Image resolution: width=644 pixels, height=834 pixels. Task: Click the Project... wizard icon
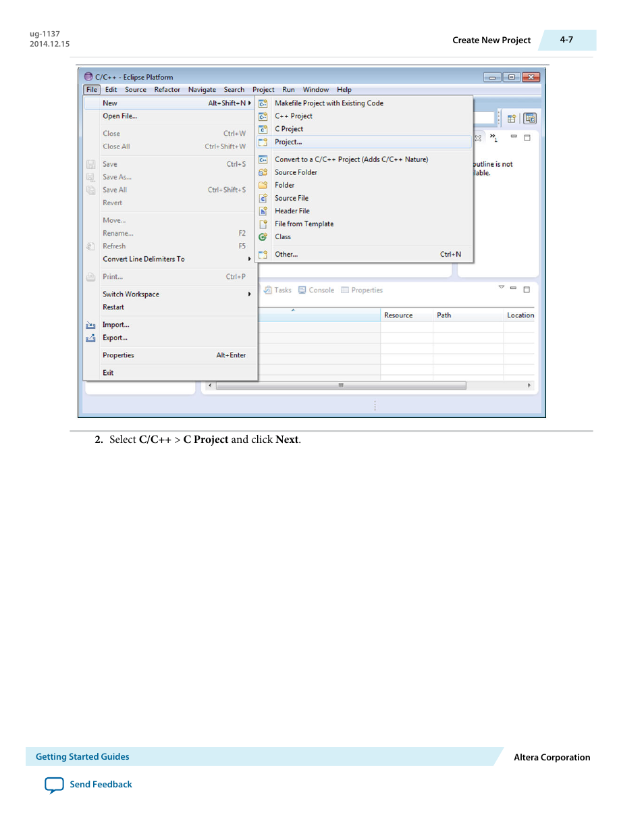tap(263, 142)
